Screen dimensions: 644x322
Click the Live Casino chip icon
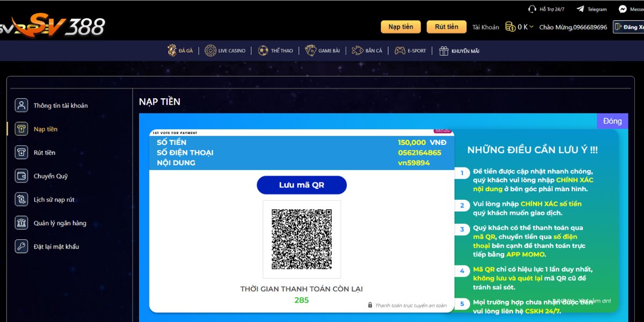coord(210,50)
